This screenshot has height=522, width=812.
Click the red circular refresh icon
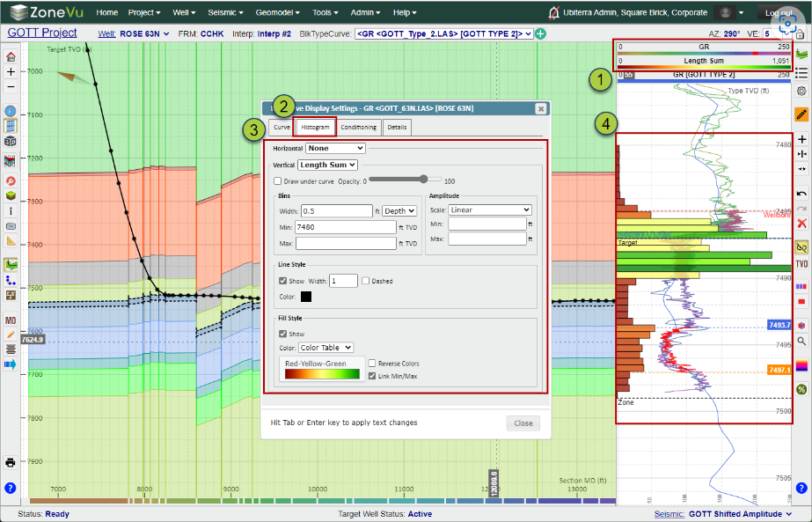pos(11,181)
